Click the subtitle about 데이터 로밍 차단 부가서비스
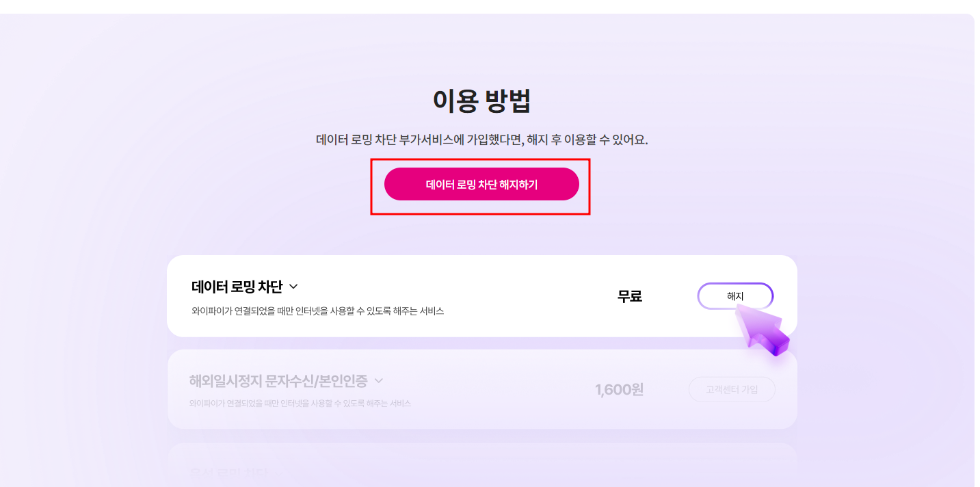980x487 pixels. 481,139
